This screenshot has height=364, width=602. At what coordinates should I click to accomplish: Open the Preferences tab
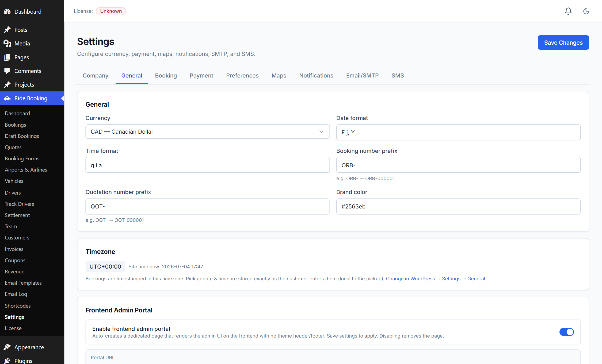point(242,76)
